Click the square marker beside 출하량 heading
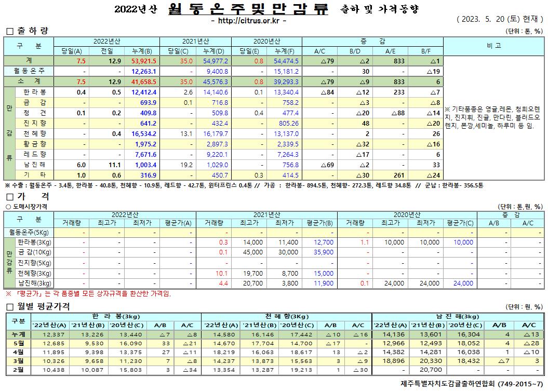548x392 pixels. tap(9, 31)
